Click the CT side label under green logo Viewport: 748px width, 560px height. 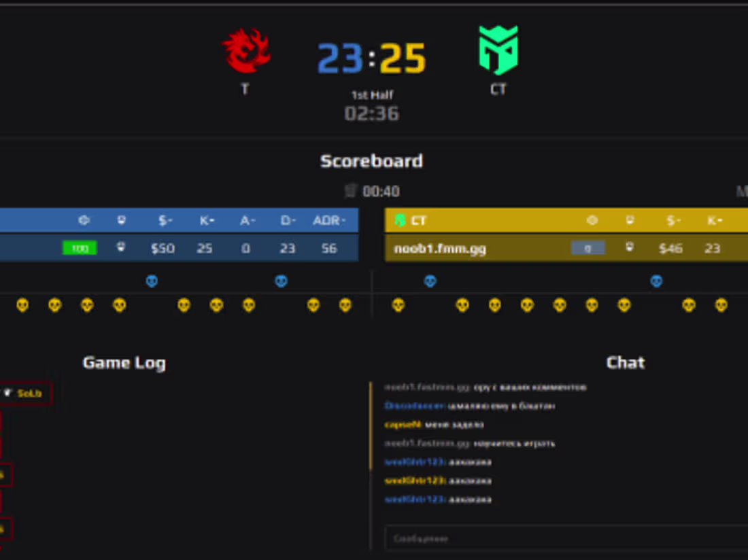click(498, 89)
